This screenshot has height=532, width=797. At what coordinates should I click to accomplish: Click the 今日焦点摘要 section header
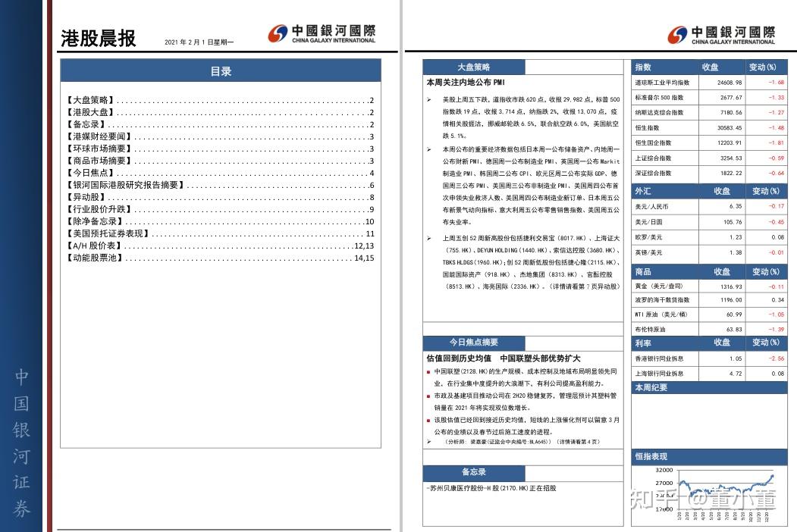point(474,343)
